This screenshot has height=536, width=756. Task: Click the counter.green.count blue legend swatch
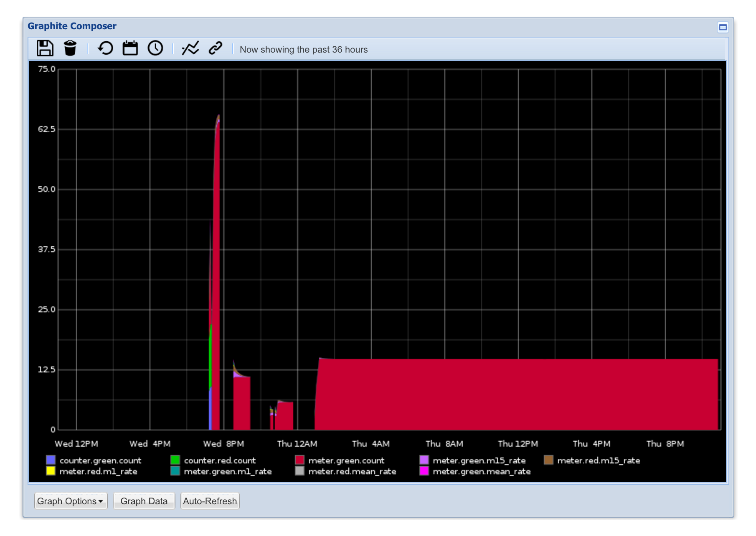coord(51,460)
